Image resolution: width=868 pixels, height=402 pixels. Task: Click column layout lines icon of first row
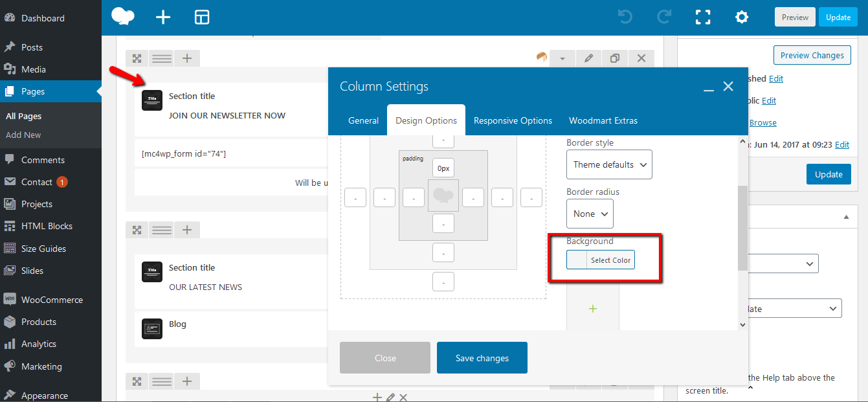pyautogui.click(x=162, y=58)
